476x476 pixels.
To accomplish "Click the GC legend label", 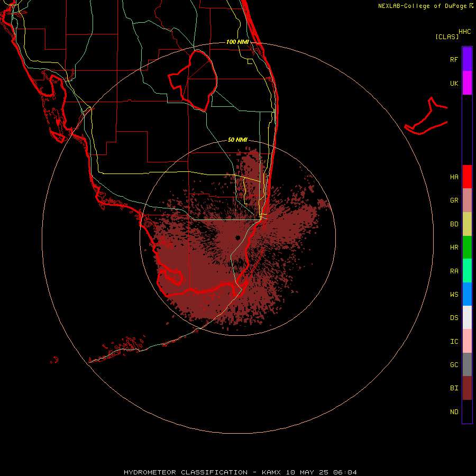I will (x=454, y=364).
